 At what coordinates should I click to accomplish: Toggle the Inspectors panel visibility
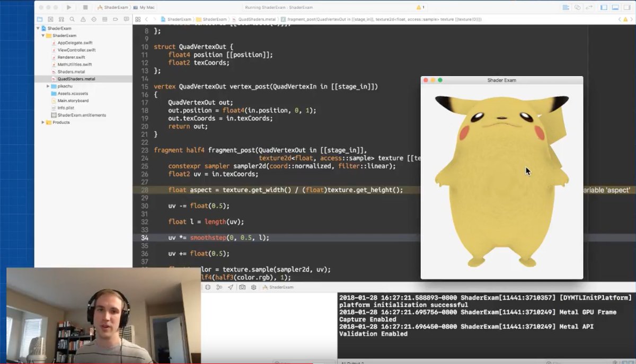tap(626, 7)
